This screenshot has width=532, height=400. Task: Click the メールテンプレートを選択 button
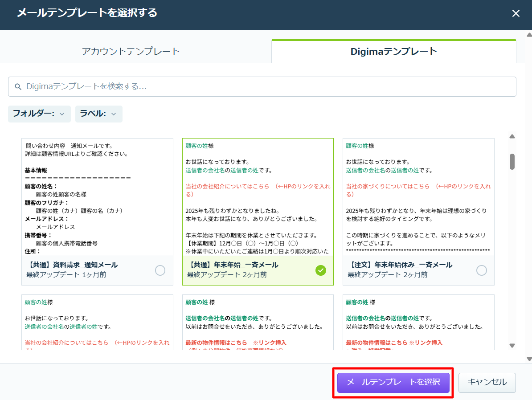[x=393, y=383]
